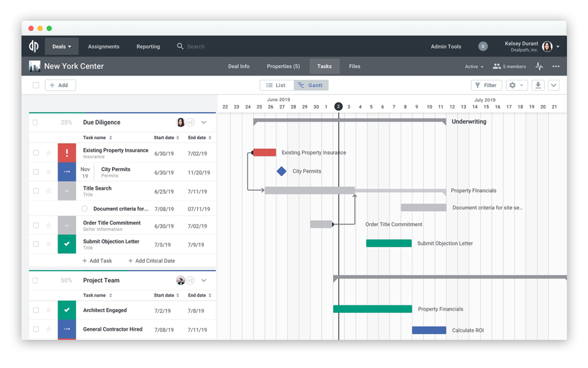Star the General Contractor Hired task
Viewport: 588px width, 368px height.
click(x=48, y=329)
